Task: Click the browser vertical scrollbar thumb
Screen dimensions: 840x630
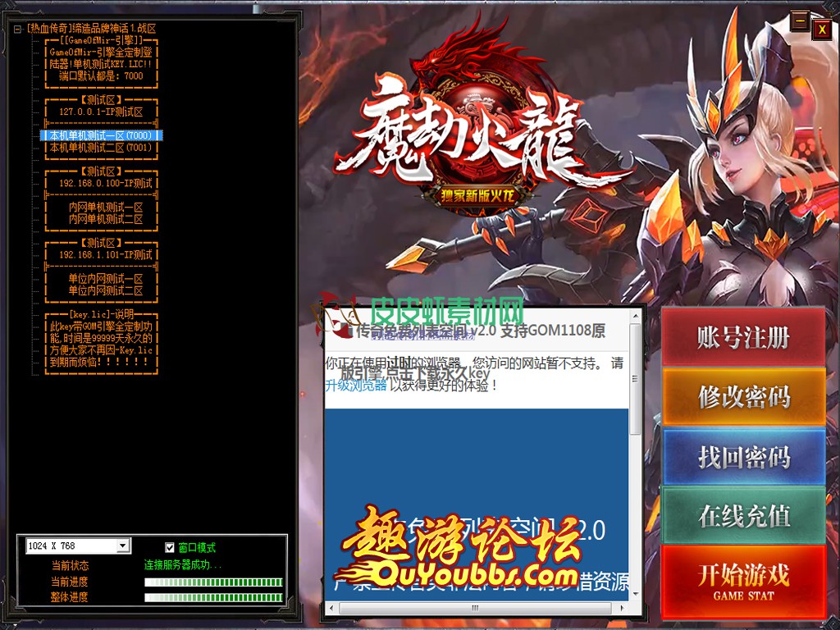Action: point(636,379)
